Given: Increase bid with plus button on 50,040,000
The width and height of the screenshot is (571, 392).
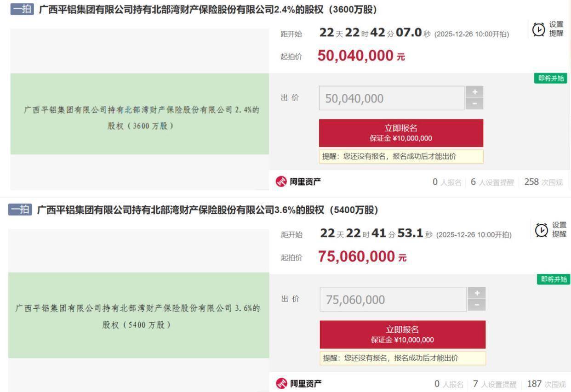Looking at the screenshot, I should click(474, 91).
